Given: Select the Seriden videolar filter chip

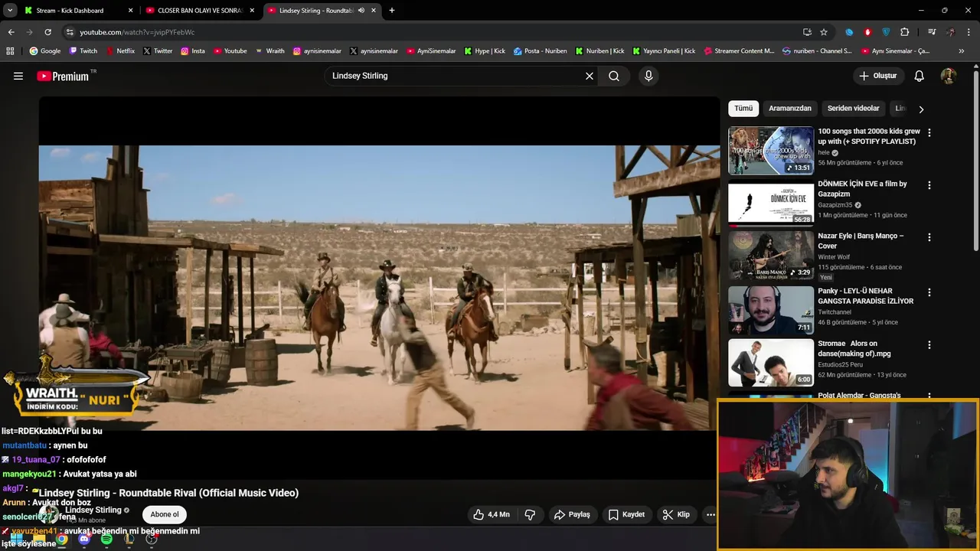Looking at the screenshot, I should [x=853, y=108].
